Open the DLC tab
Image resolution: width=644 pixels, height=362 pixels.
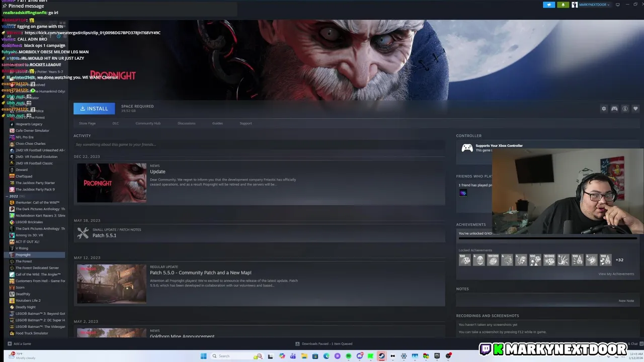115,123
